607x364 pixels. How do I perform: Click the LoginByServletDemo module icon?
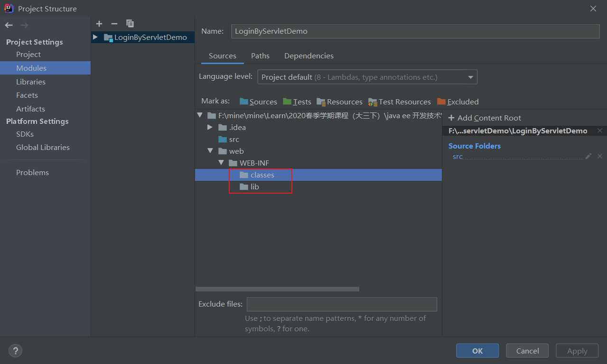[x=108, y=37]
